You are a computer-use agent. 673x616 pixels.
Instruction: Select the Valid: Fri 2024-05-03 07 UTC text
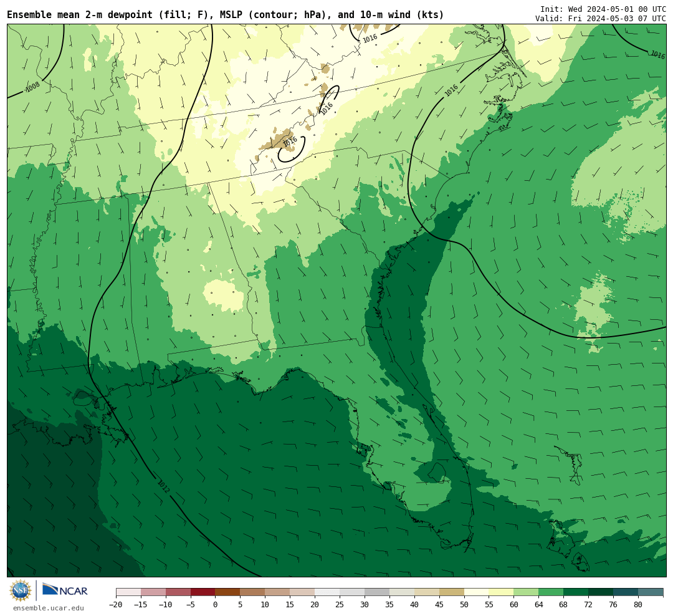coord(601,19)
